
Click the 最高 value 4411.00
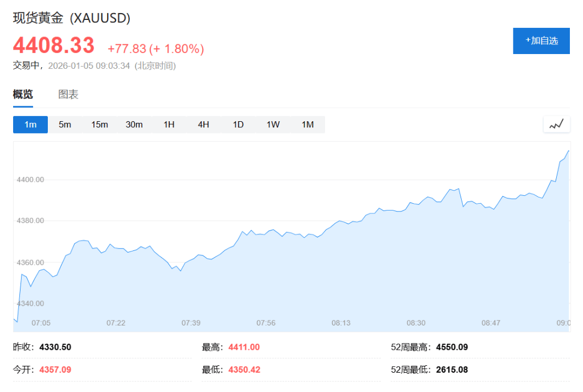(244, 347)
